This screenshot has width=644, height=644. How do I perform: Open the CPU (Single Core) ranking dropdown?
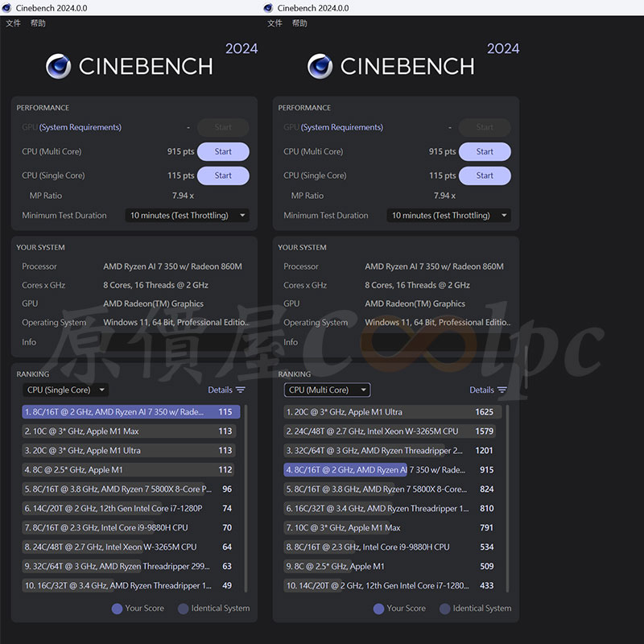click(66, 390)
